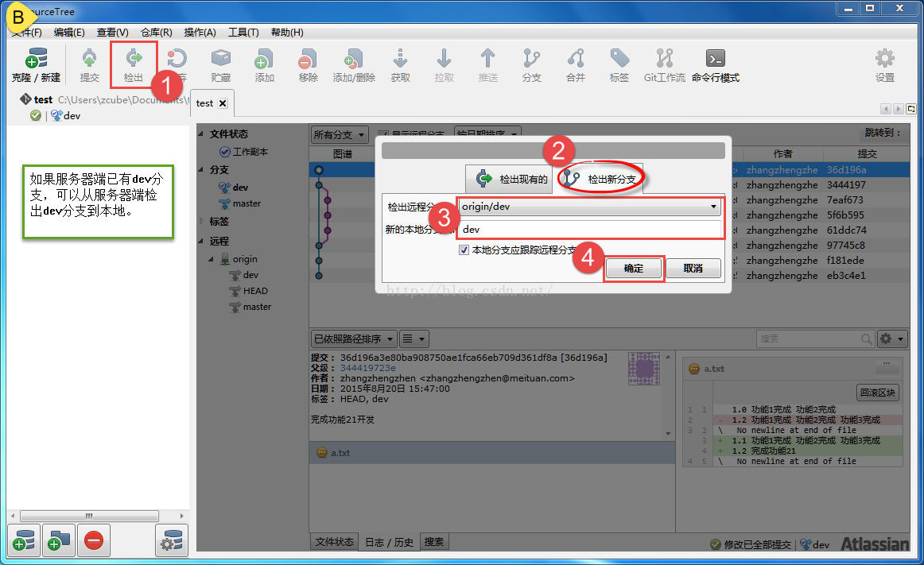Viewport: 924px width, 565px height.
Task: Open the 查看(V) menu
Action: [x=113, y=33]
